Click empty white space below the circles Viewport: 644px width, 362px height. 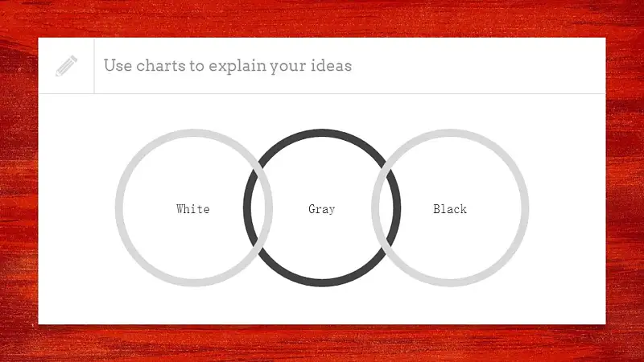pyautogui.click(x=322, y=306)
